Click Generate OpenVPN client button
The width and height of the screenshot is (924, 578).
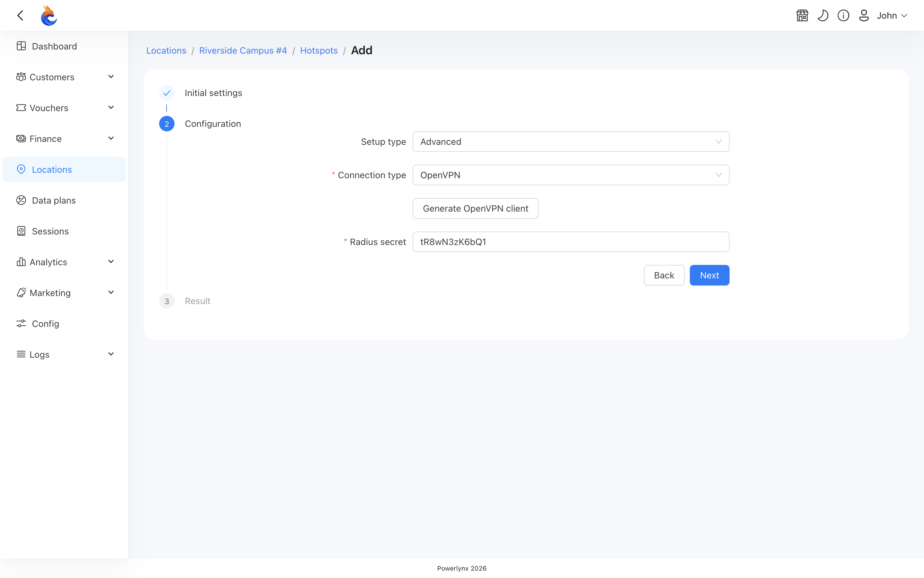(x=475, y=208)
